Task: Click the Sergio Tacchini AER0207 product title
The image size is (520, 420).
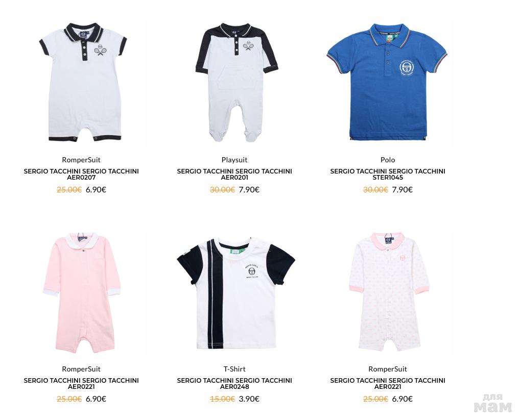Action: click(81, 174)
